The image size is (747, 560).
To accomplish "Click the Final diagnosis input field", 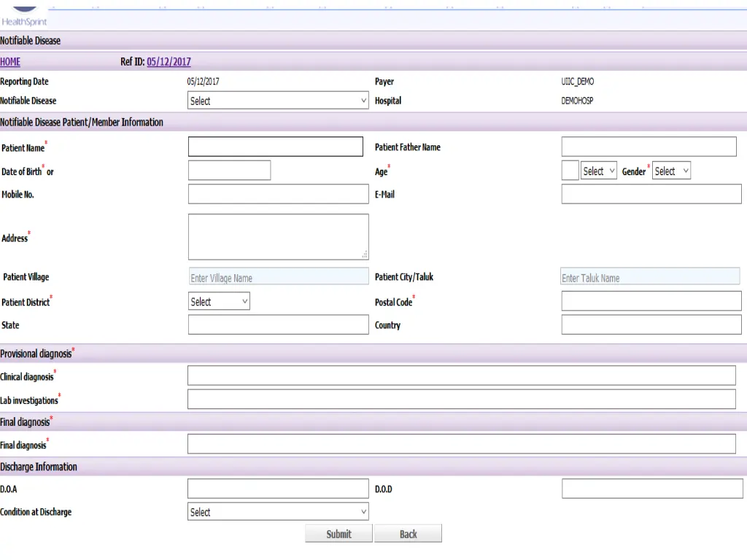I will click(x=462, y=444).
